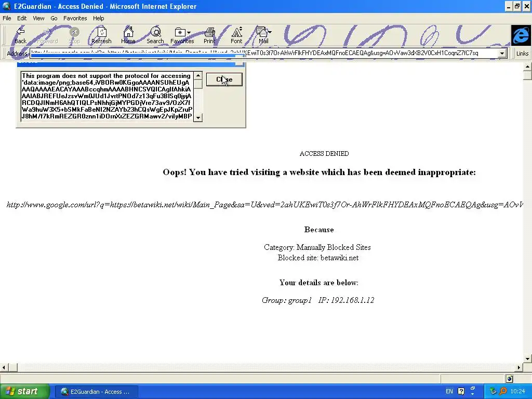Viewport: 532px width, 399px height.
Task: Click the ACCESS DENIED heading
Action: [x=324, y=154]
